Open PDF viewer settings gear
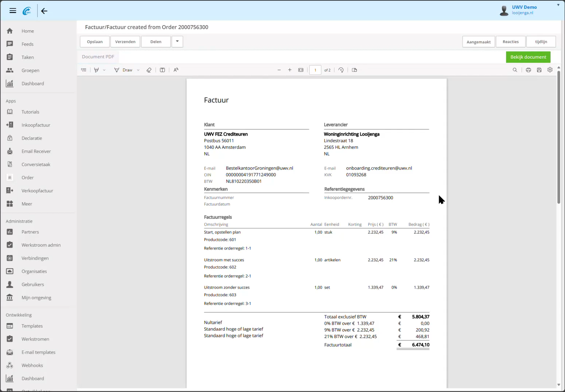565x392 pixels. 550,70
